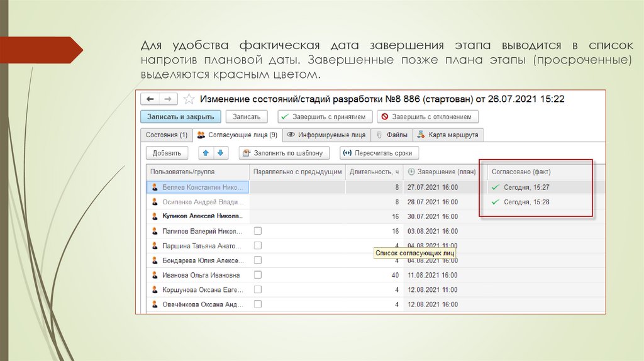The width and height of the screenshot is (644, 361).
Task: Open the Файлы tab
Action: pyautogui.click(x=393, y=135)
